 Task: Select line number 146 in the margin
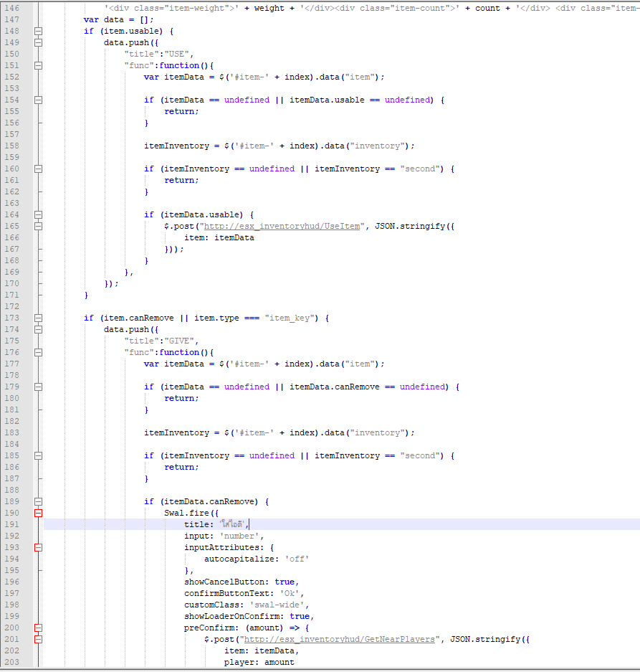(x=12, y=8)
